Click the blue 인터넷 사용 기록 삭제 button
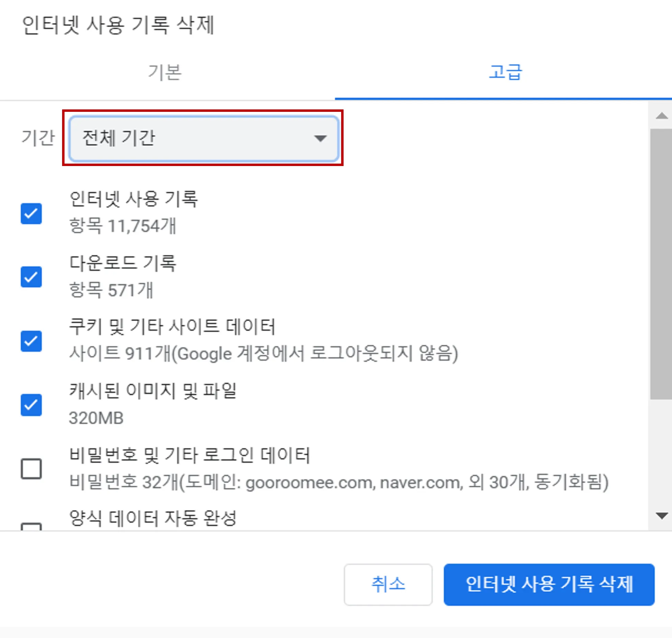 [x=549, y=584]
